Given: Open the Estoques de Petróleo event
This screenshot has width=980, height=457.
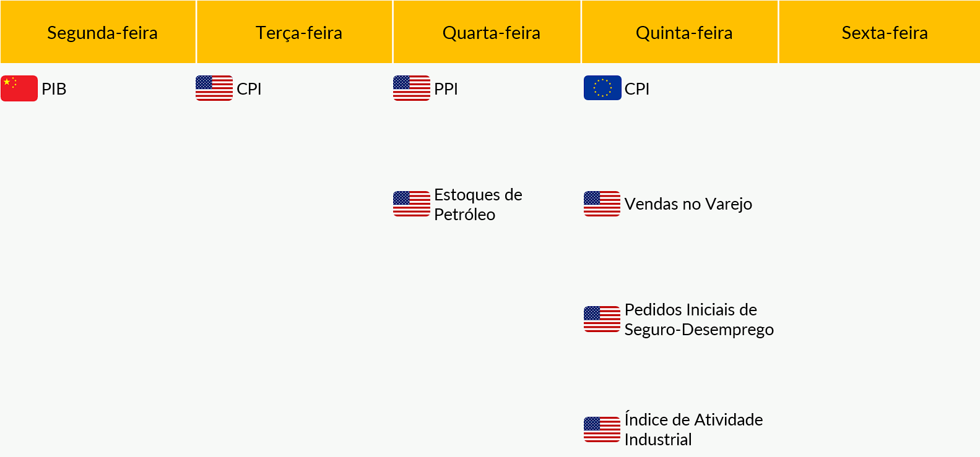Looking at the screenshot, I should coord(478,205).
